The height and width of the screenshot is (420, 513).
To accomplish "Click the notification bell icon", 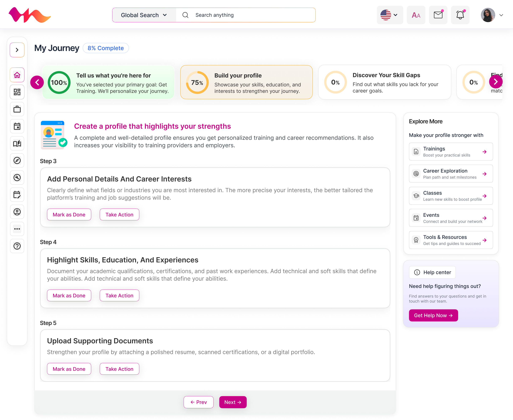I will coord(460,15).
